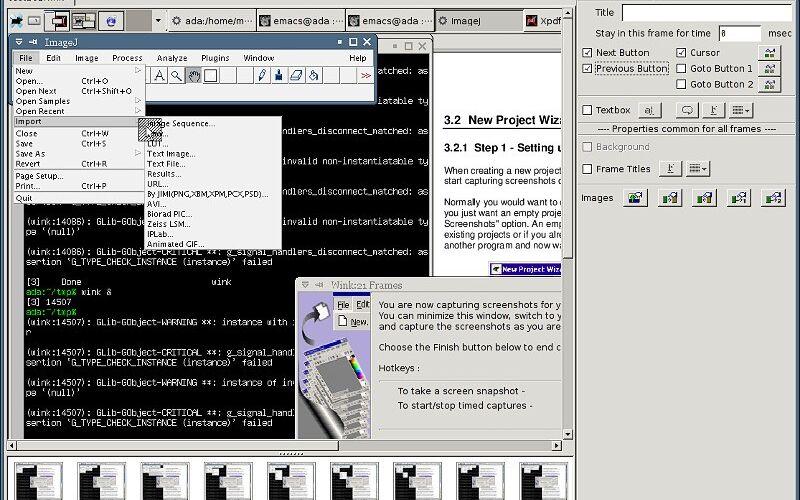
Task: Switch to the ada:/home/m taskbar button
Action: (212, 21)
